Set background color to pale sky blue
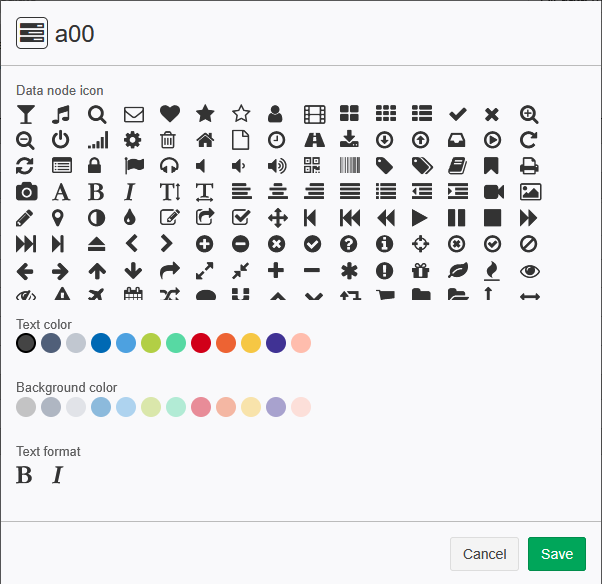The height and width of the screenshot is (584, 602). (126, 407)
